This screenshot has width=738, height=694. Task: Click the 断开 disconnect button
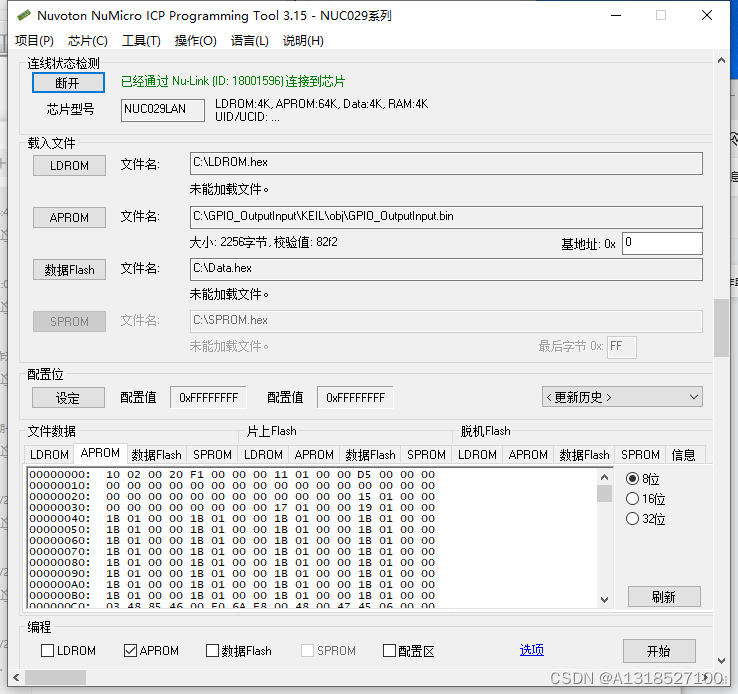tap(68, 83)
